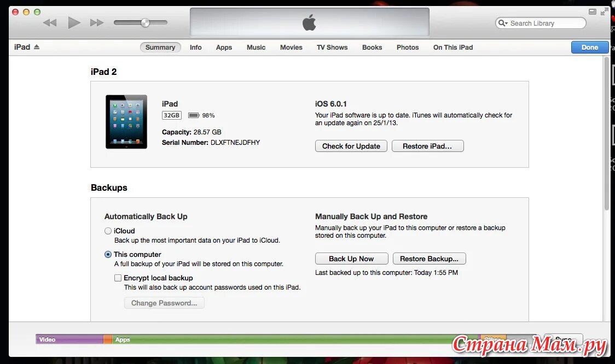Open the Apps tab
This screenshot has width=615, height=364.
click(224, 48)
